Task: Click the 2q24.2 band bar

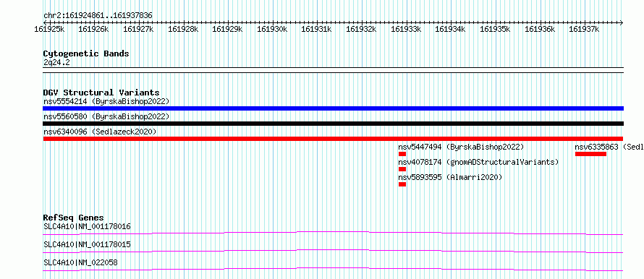Action: [x=333, y=70]
